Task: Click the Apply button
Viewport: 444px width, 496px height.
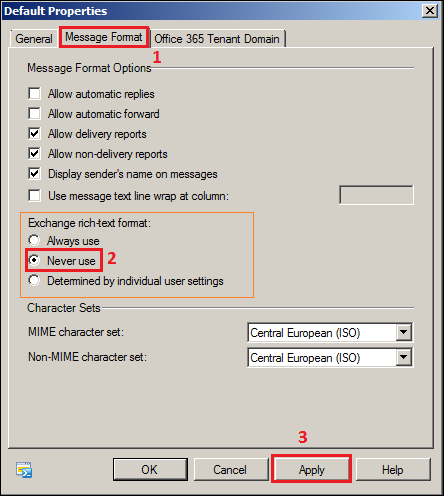Action: [x=312, y=470]
